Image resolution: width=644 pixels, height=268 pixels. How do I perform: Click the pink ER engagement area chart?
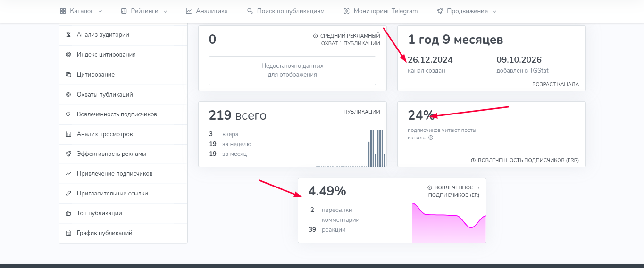(449, 222)
